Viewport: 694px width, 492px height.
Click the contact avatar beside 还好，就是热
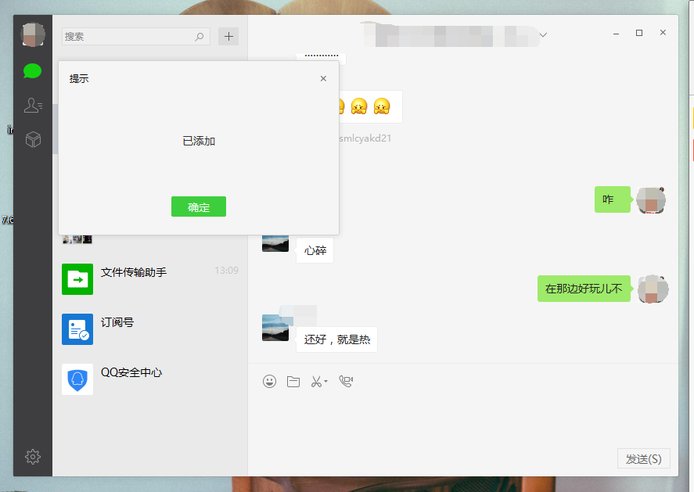click(x=275, y=327)
